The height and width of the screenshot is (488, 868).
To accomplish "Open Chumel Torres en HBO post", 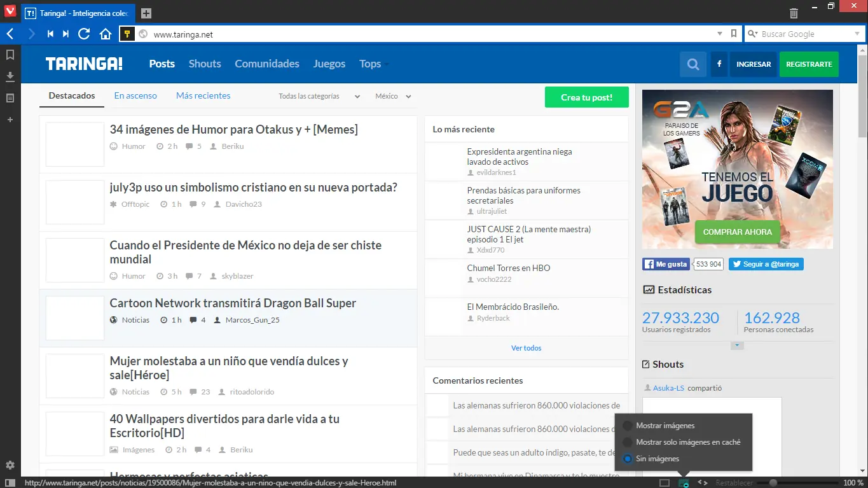I will tap(508, 268).
